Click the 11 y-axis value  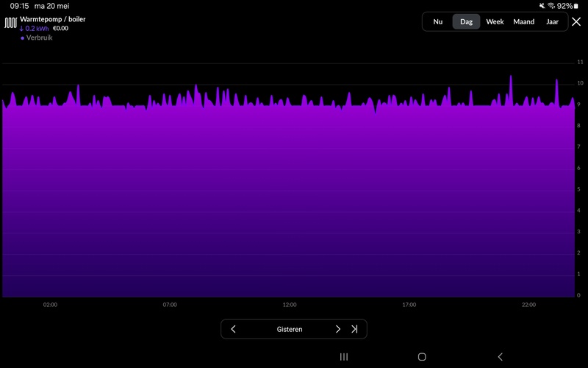click(580, 62)
